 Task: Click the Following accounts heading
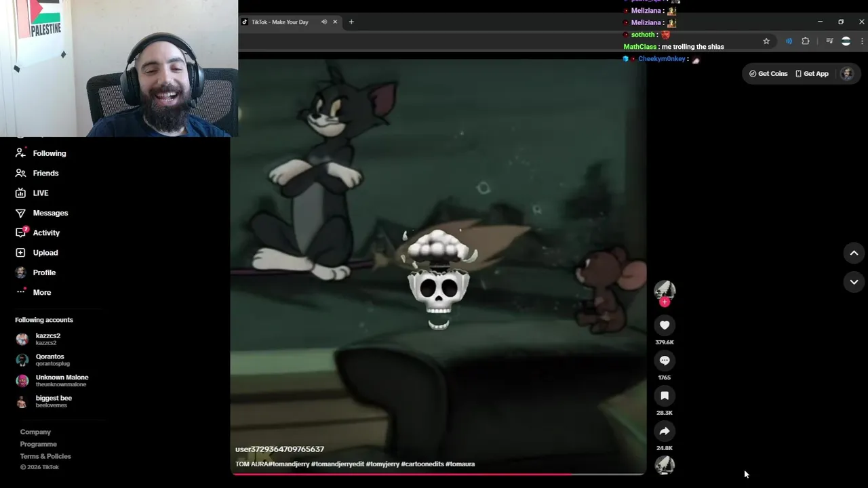[44, 320]
